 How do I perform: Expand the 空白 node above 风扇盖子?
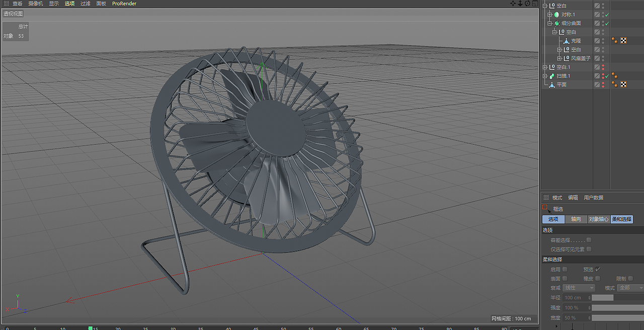tap(559, 50)
